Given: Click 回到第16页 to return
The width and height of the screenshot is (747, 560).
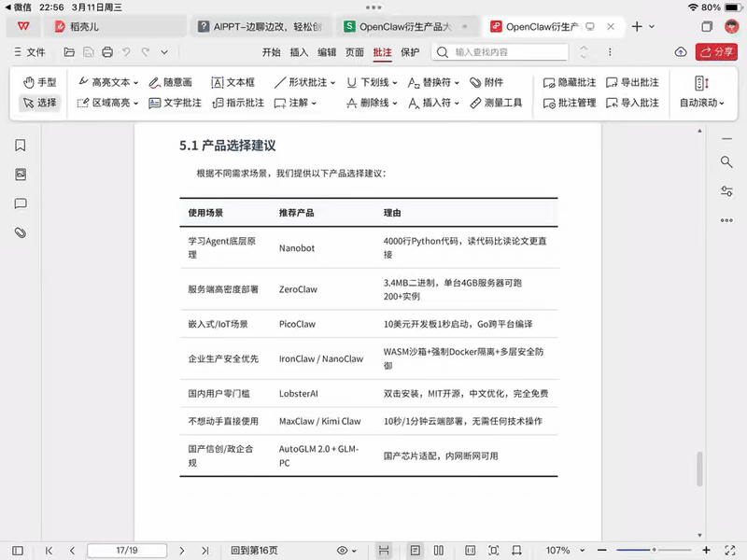Looking at the screenshot, I should click(x=254, y=551).
